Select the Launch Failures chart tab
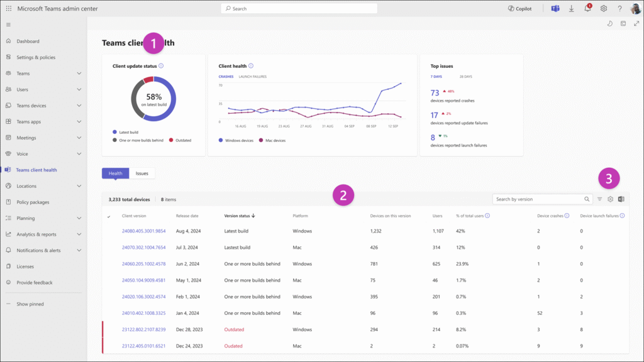This screenshot has width=644, height=362. tap(253, 77)
